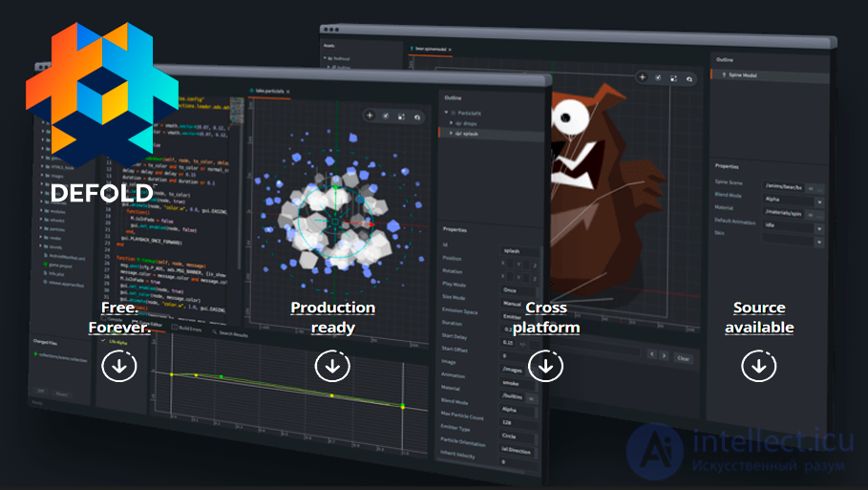Open the Skin dropdown arrow
The width and height of the screenshot is (868, 490).
[x=819, y=242]
